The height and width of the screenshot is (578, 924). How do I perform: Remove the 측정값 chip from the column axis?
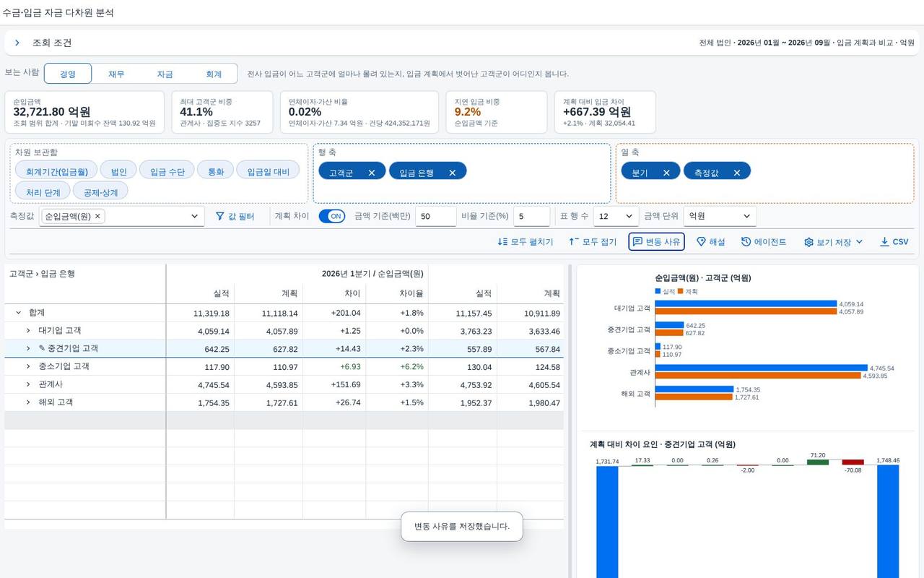pos(737,173)
